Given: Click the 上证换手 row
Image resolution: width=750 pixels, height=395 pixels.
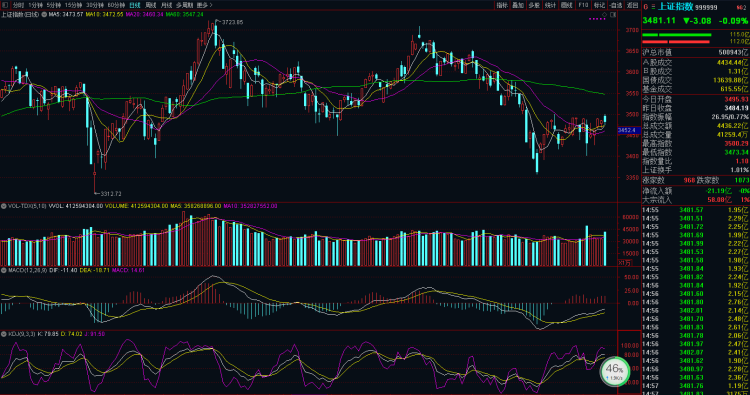Looking at the screenshot, I should (x=695, y=170).
